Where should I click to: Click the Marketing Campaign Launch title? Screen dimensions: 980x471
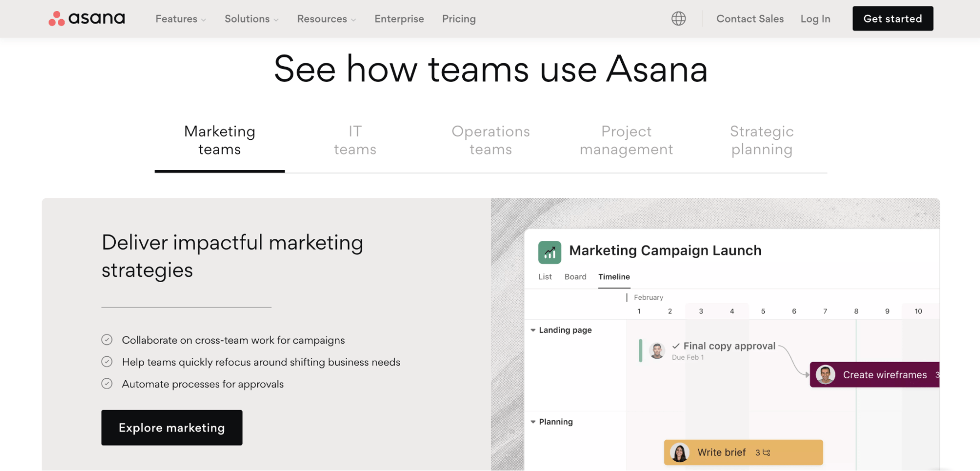665,250
